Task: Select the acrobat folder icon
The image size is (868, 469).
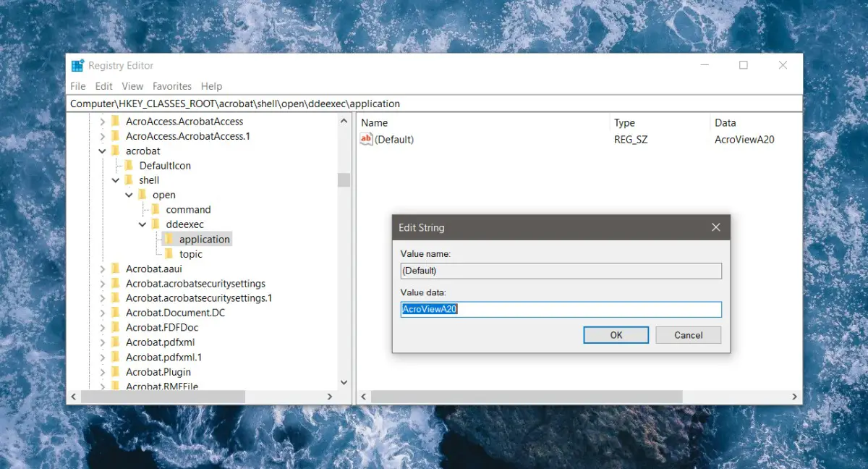Action: tap(115, 151)
